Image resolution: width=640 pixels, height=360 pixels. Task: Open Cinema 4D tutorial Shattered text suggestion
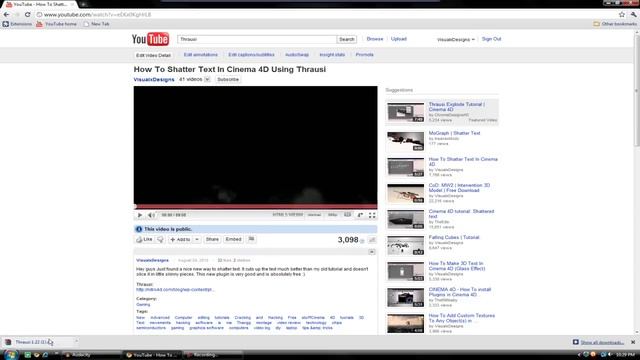[x=461, y=214]
